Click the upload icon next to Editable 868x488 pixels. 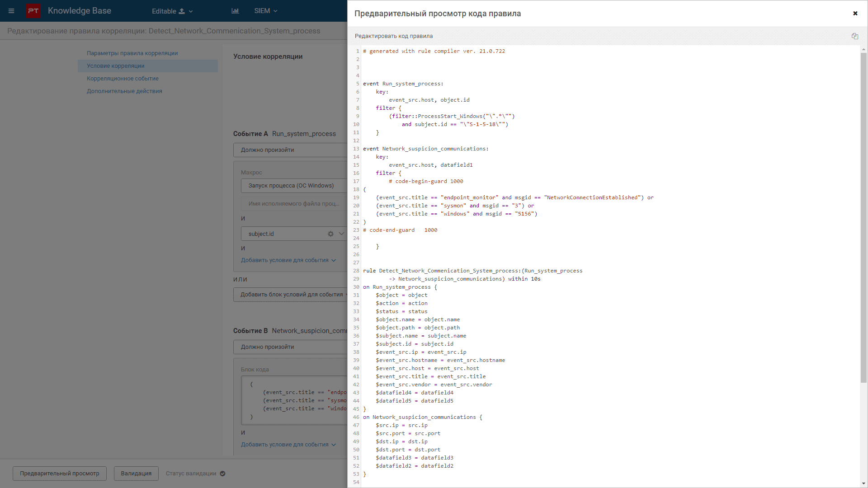click(182, 11)
